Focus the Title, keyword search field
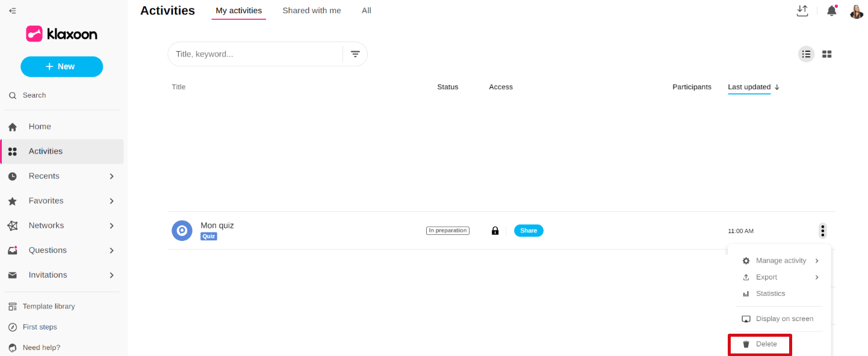868x356 pixels. coord(256,54)
